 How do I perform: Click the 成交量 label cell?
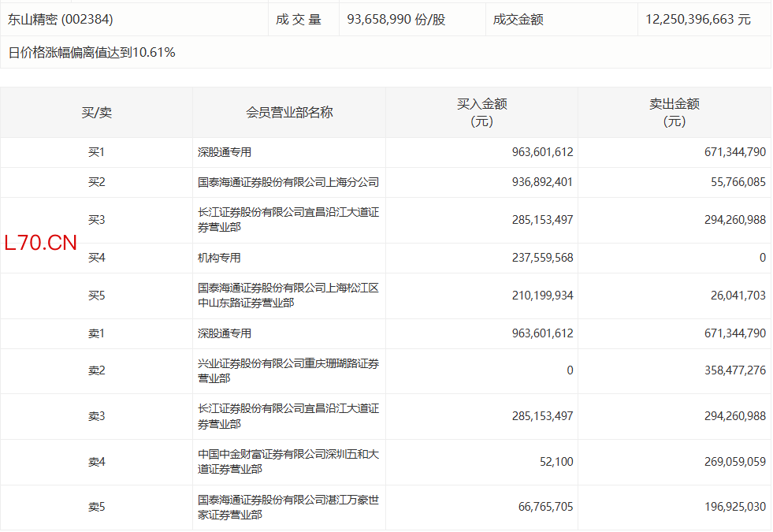(x=299, y=20)
